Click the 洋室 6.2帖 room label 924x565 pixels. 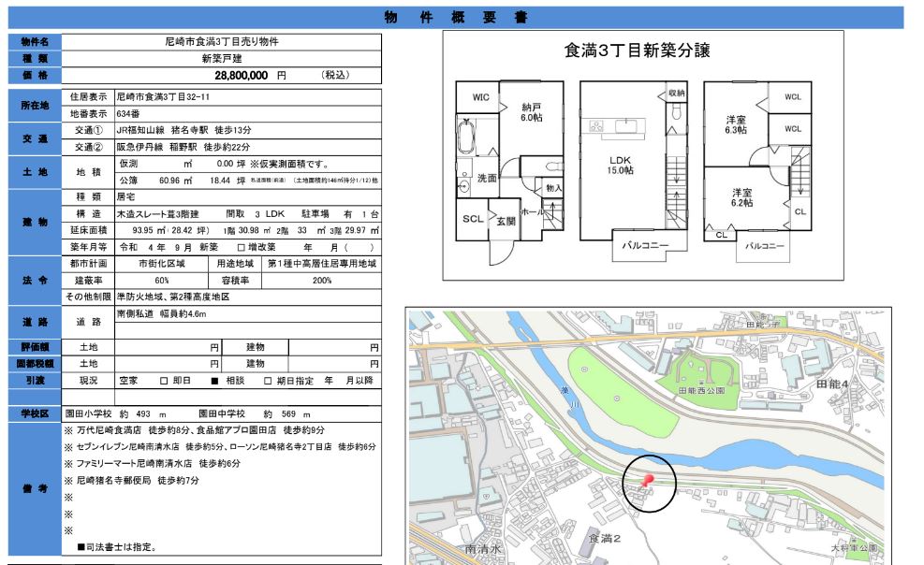741,197
